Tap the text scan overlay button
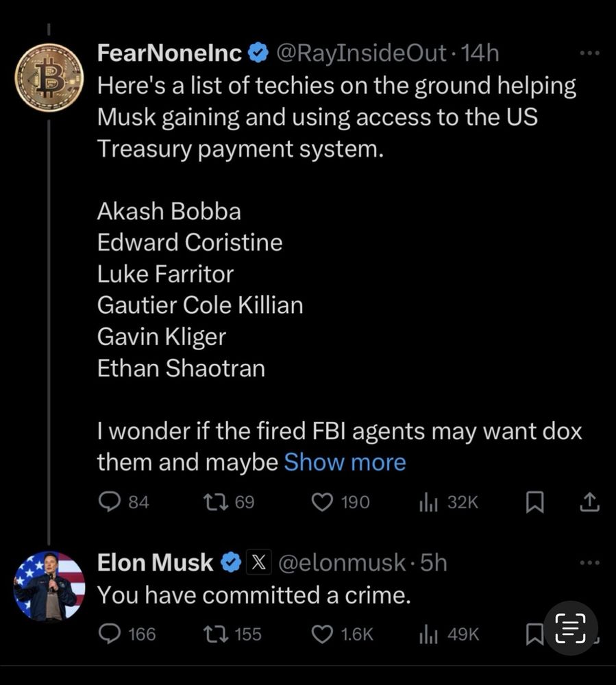 (x=570, y=628)
